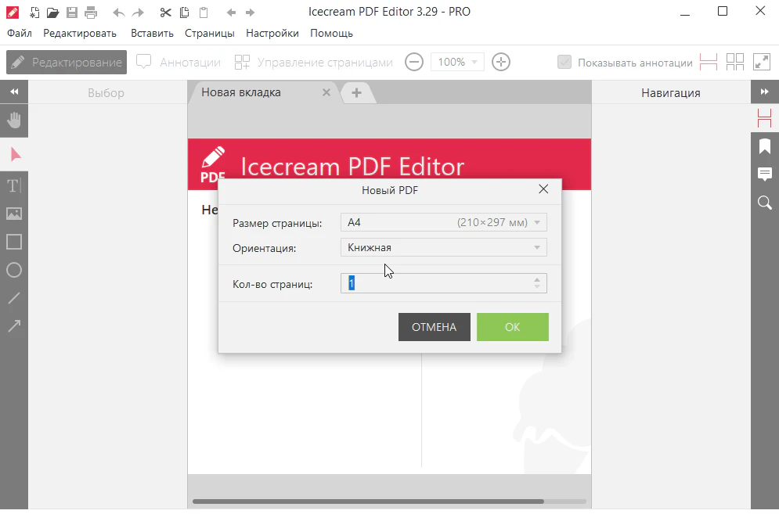The height and width of the screenshot is (532, 779).
Task: Switch to Аннотации mode
Action: [x=179, y=63]
